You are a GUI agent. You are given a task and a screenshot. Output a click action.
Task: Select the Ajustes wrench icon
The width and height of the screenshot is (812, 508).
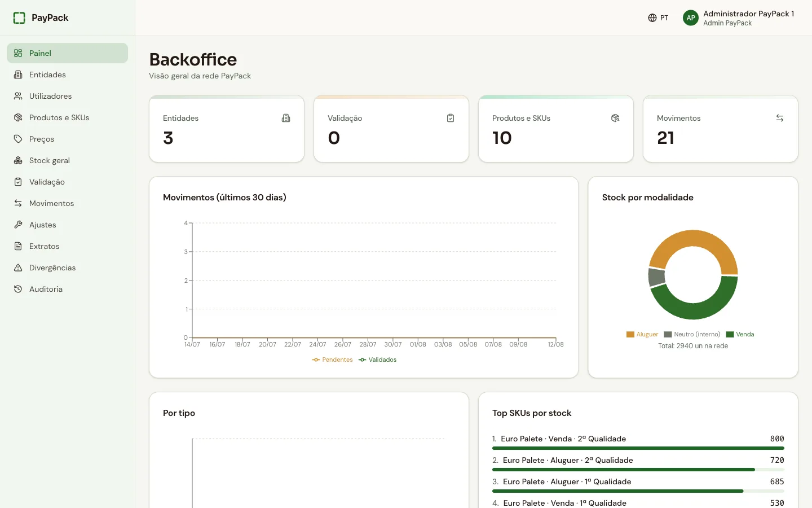click(18, 225)
